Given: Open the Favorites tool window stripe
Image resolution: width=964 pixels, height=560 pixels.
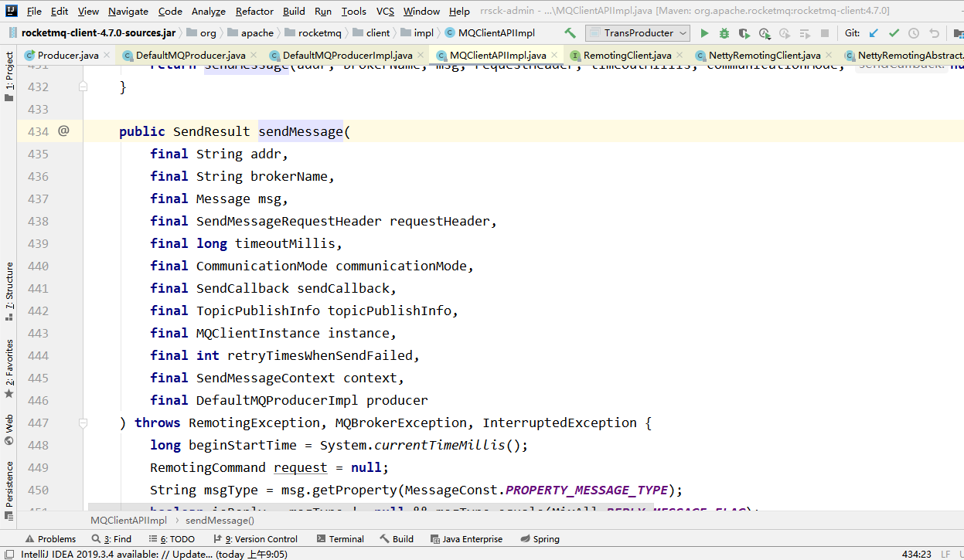Looking at the screenshot, I should 9,368.
